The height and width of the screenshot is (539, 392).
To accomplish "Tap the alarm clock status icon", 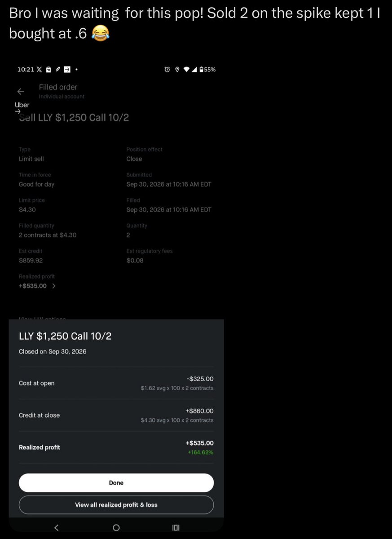I will (x=167, y=69).
